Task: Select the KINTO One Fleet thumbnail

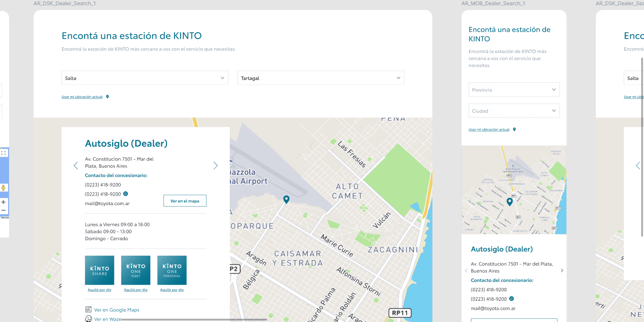Action: coord(136,270)
